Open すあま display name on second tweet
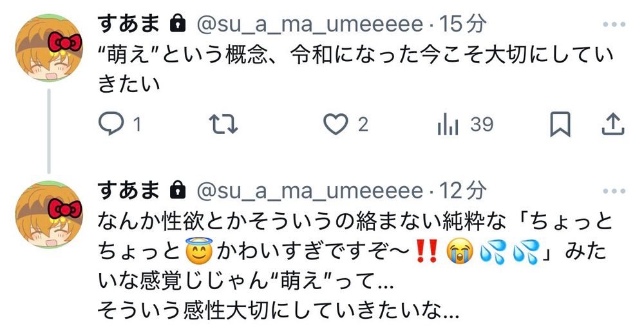Screen dimensions: 644x331 click(129, 190)
